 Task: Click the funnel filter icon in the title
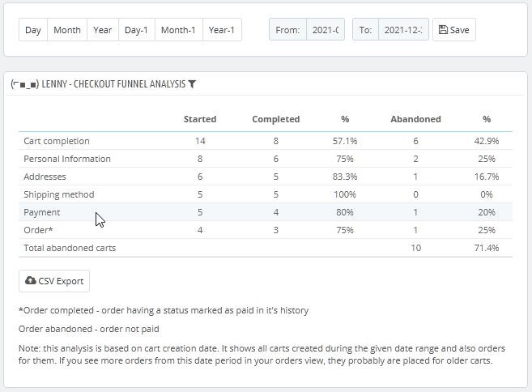point(192,84)
